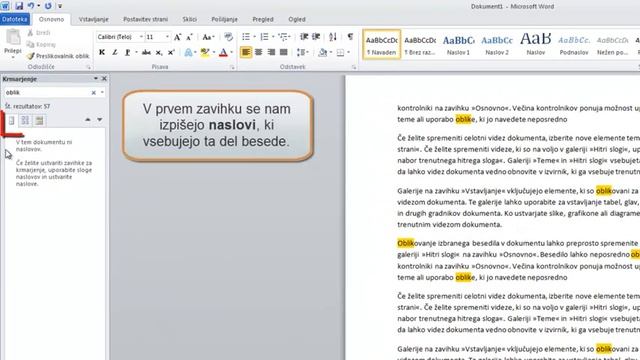
Task: Open Customize Quick Access Toolbar dropdown
Action: coord(60,6)
